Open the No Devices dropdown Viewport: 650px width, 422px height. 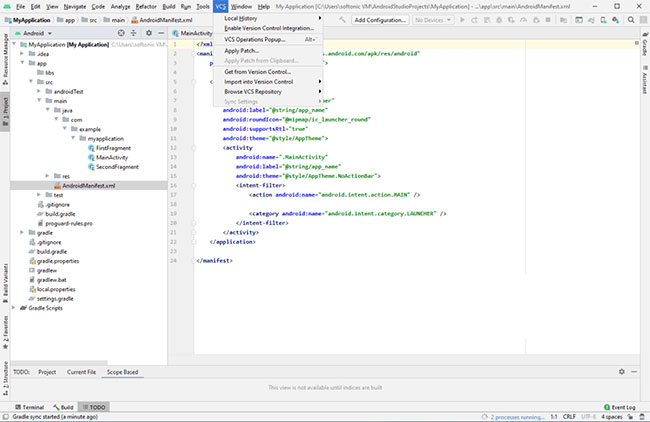(x=433, y=20)
